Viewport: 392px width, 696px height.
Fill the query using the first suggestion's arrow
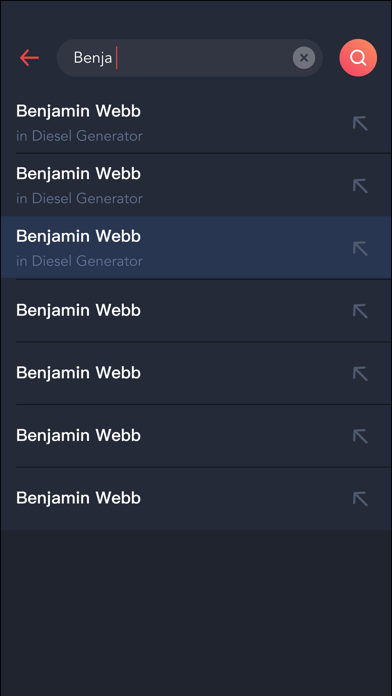click(x=360, y=123)
